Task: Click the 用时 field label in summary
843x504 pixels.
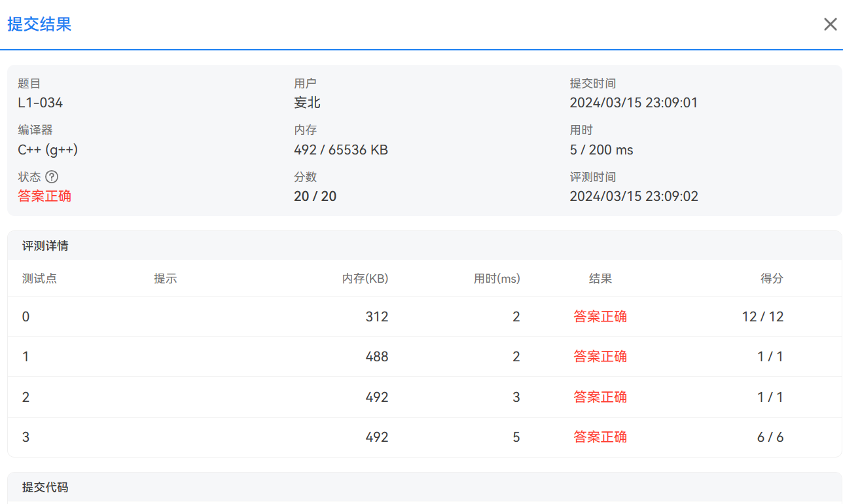Action: [x=581, y=130]
